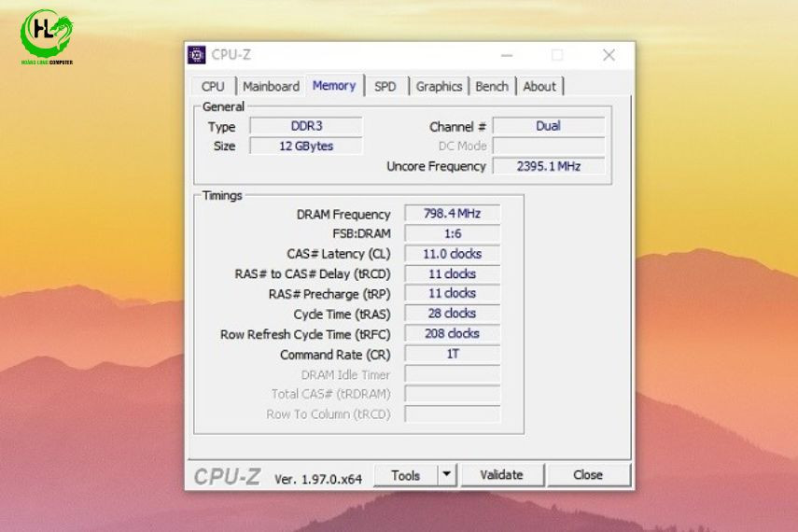
Task: Click the General group label
Action: [223, 107]
